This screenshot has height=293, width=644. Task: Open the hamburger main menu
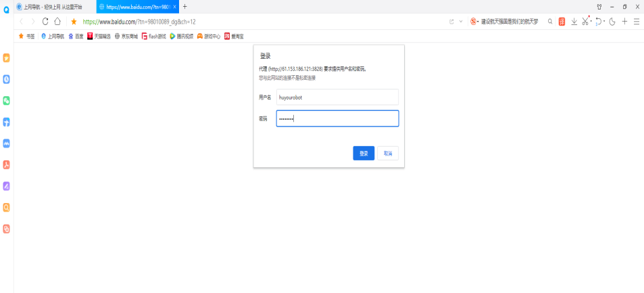tap(636, 22)
